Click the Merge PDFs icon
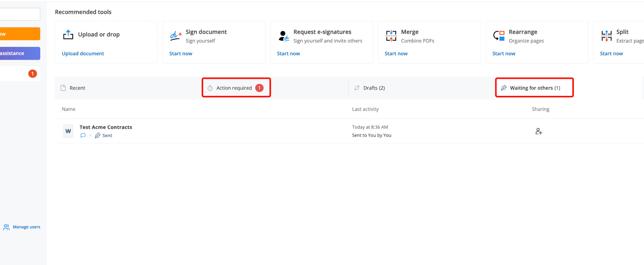 coord(391,36)
